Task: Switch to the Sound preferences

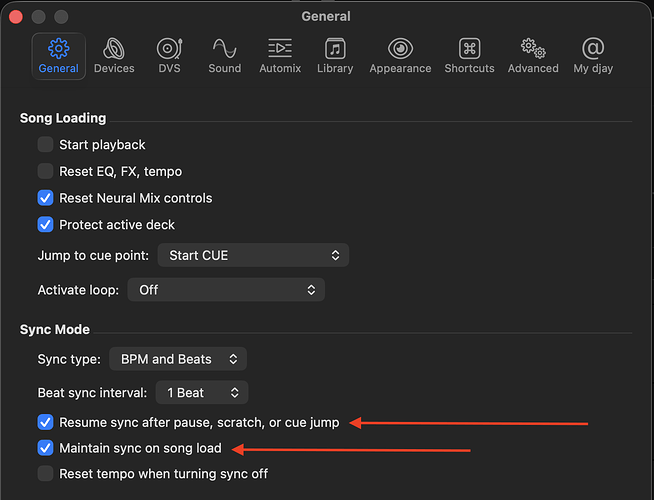Action: (224, 56)
